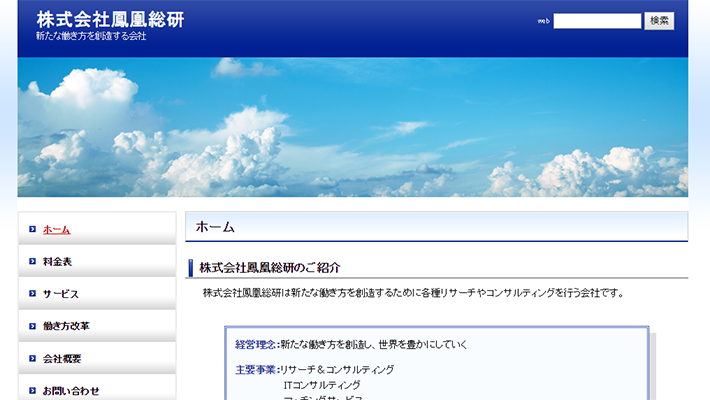This screenshot has height=400, width=710.
Task: Click the ホーム page heading
Action: coord(215,227)
